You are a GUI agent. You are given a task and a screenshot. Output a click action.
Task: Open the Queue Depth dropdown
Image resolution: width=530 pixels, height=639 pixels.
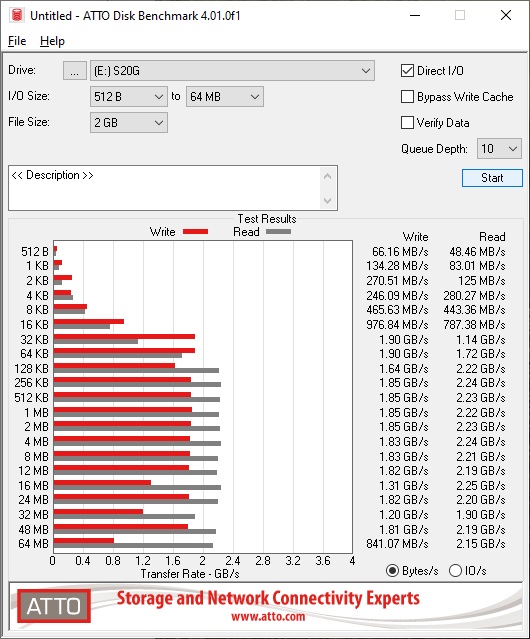click(x=499, y=149)
